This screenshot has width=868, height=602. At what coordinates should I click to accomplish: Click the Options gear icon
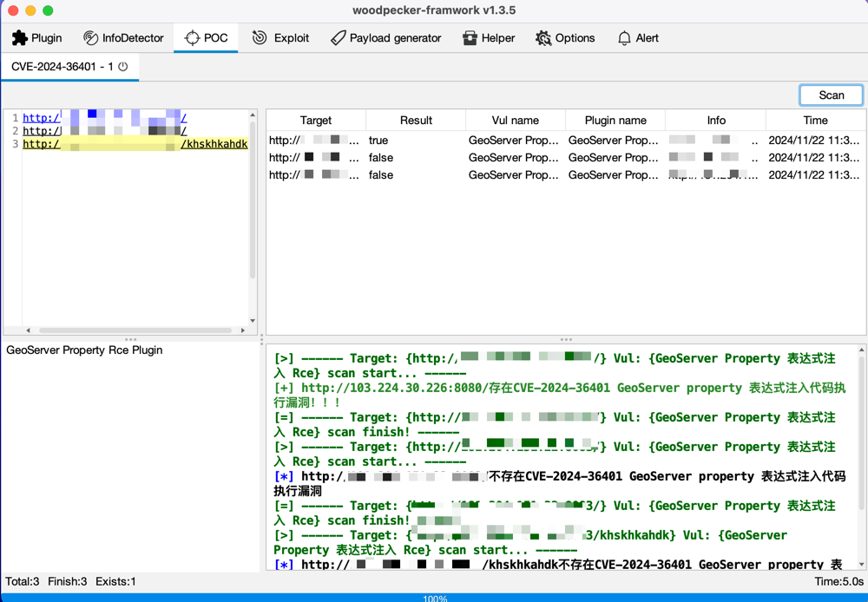[x=543, y=37]
